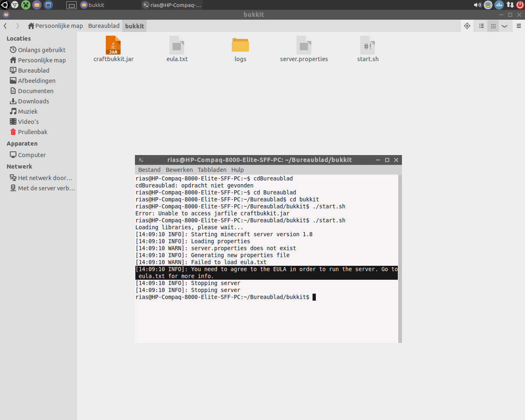
Task: Open Persoonlijke map in sidebar
Action: tap(39, 60)
